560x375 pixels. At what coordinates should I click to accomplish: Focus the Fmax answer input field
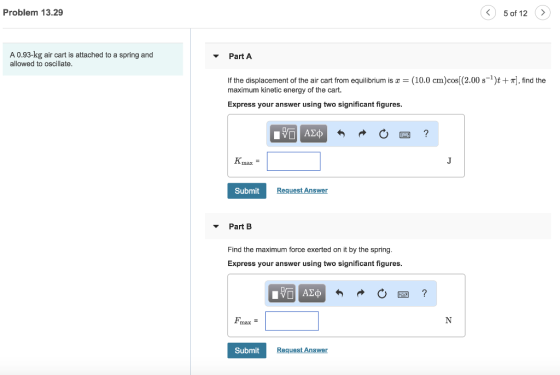292,321
